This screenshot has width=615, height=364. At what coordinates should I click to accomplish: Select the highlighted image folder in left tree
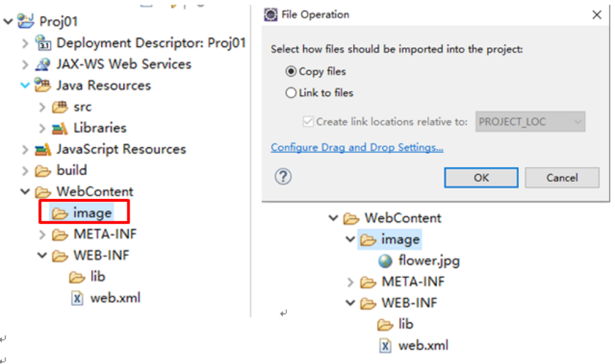point(82,213)
